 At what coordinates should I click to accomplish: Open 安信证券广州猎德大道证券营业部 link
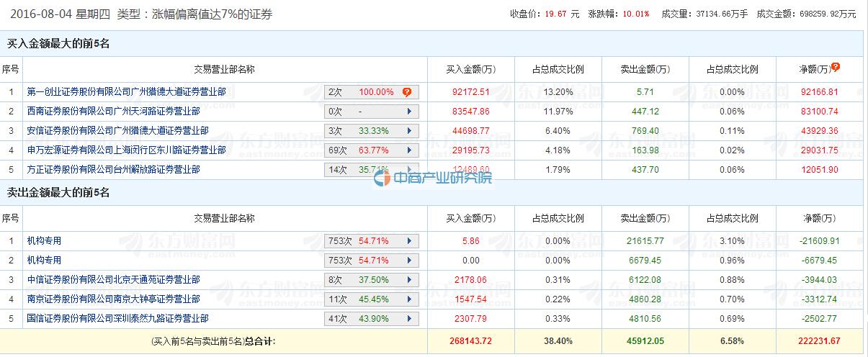(x=117, y=131)
